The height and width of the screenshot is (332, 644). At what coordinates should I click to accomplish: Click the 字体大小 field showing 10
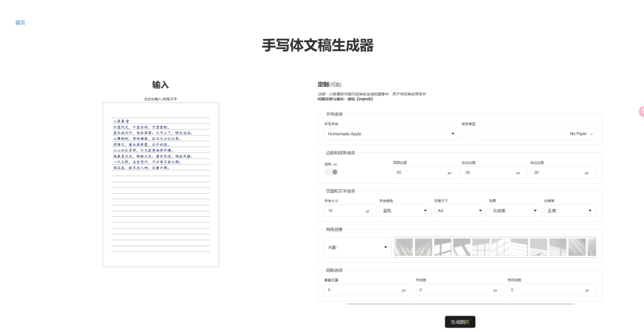(350, 211)
